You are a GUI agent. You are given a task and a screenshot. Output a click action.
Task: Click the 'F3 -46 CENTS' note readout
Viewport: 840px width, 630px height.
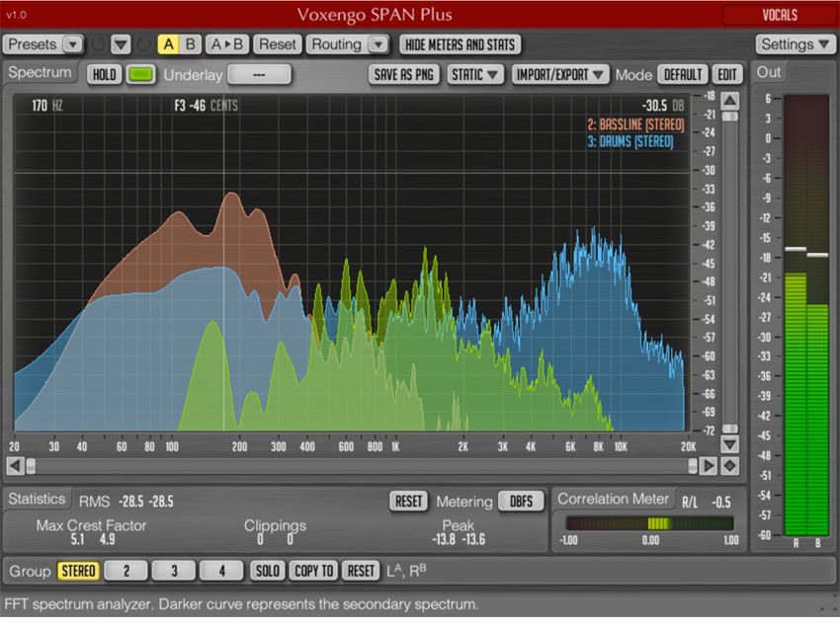(206, 106)
